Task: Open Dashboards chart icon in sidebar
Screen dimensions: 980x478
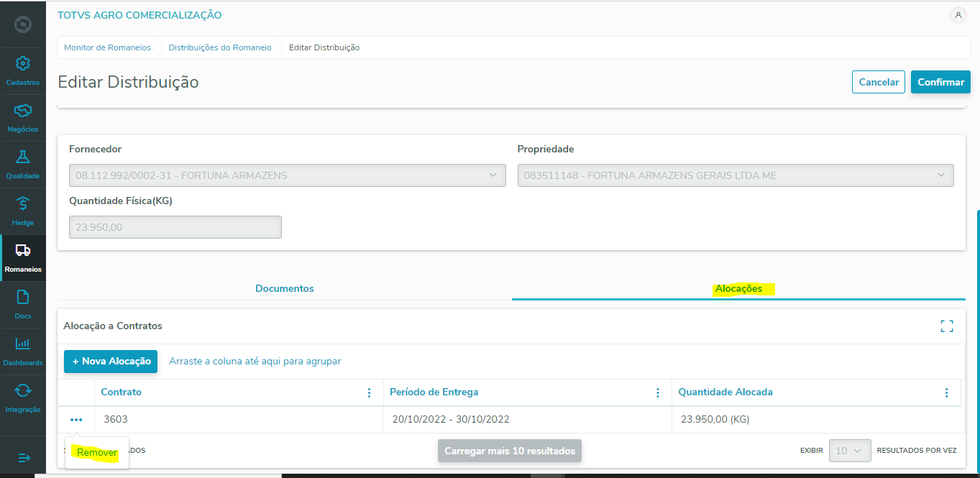Action: tap(23, 344)
